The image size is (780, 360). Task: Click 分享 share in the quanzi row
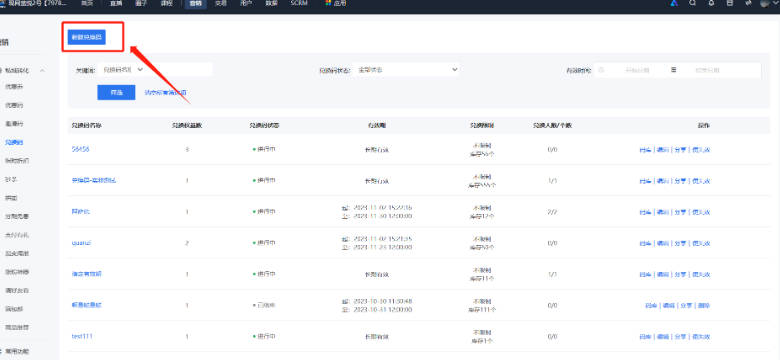680,244
